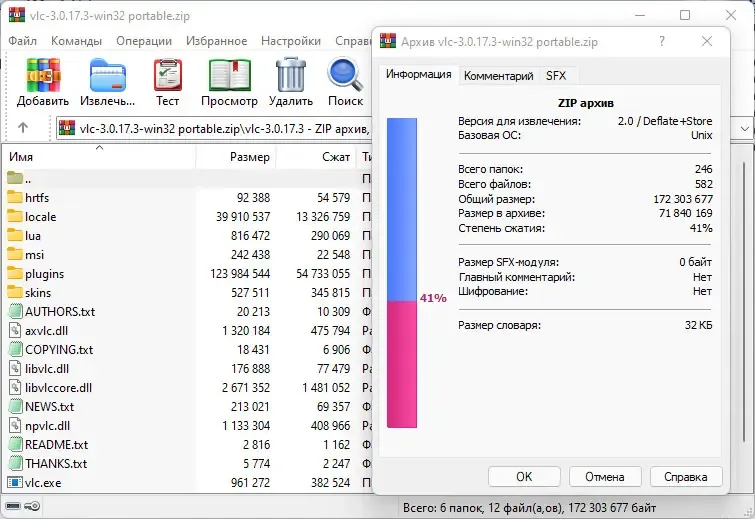Click the Справка button in dialog
Screen dimensions: 755x519
coord(686,477)
